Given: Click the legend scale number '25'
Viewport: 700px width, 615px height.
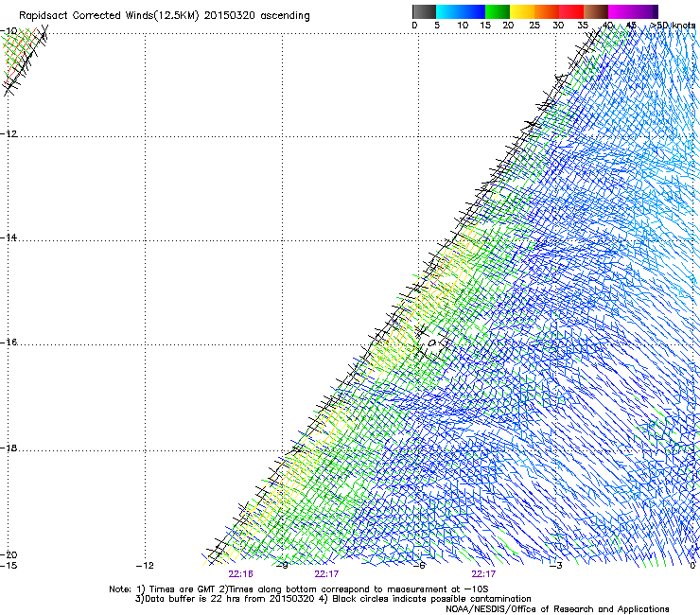Looking at the screenshot, I should click(534, 26).
